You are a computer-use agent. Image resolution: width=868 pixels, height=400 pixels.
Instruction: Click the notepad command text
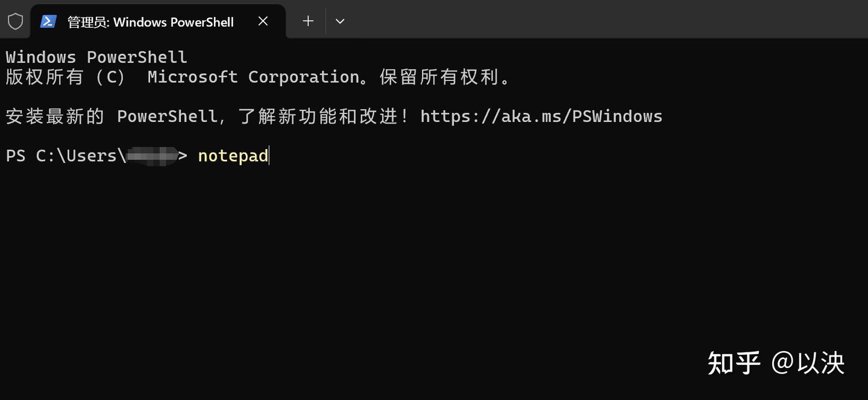[x=233, y=155]
